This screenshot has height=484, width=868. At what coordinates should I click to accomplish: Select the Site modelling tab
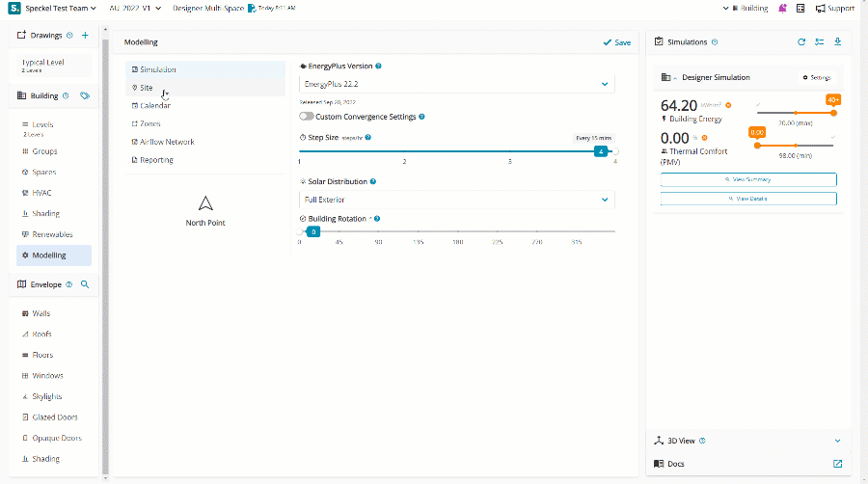(x=146, y=88)
